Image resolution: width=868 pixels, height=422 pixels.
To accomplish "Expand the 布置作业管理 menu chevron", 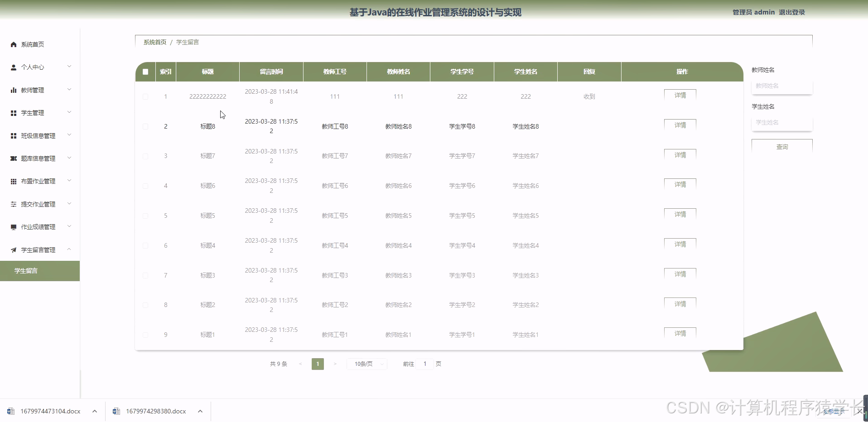I will [69, 181].
